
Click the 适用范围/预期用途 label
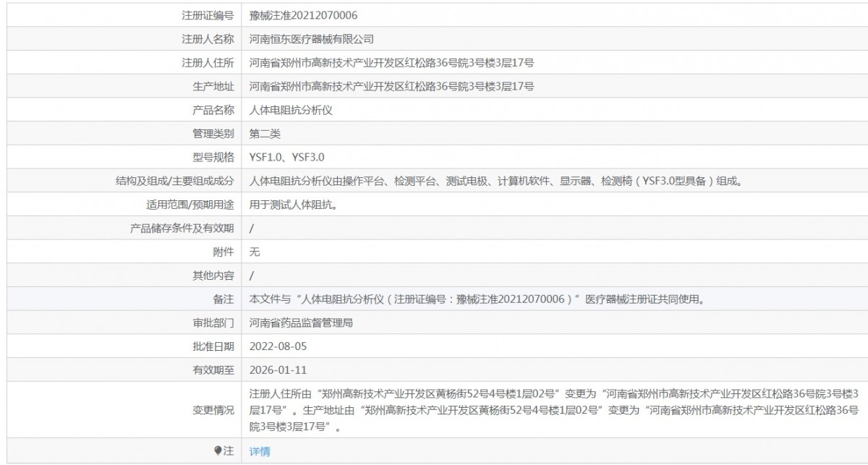(x=190, y=205)
